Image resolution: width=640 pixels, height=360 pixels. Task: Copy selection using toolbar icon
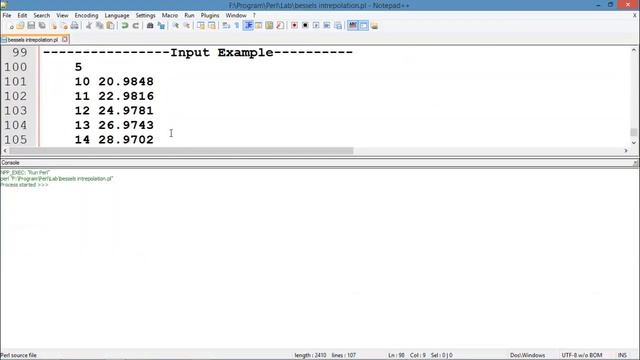click(99, 26)
